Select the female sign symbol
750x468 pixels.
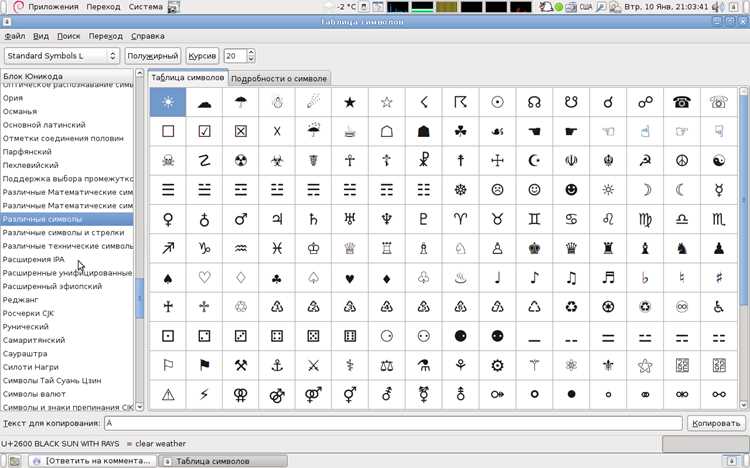point(168,219)
